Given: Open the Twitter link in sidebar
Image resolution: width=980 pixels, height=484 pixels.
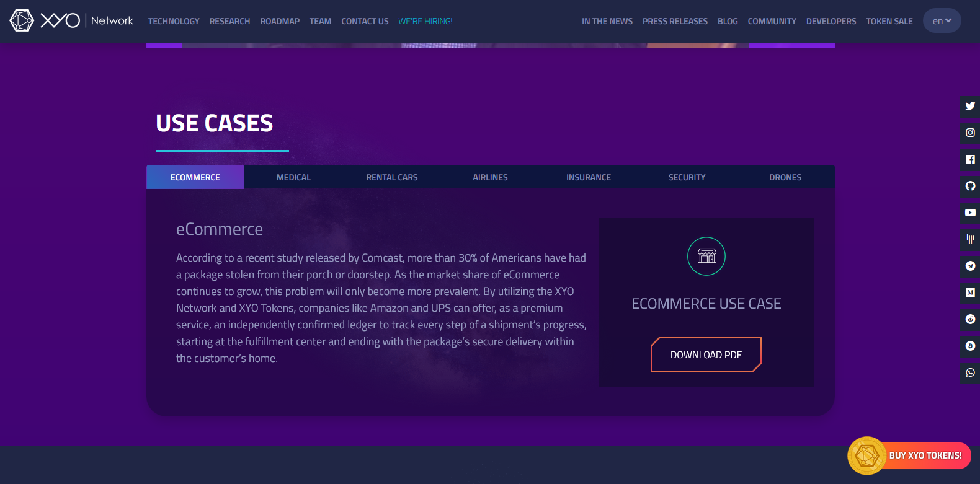Looking at the screenshot, I should (970, 106).
